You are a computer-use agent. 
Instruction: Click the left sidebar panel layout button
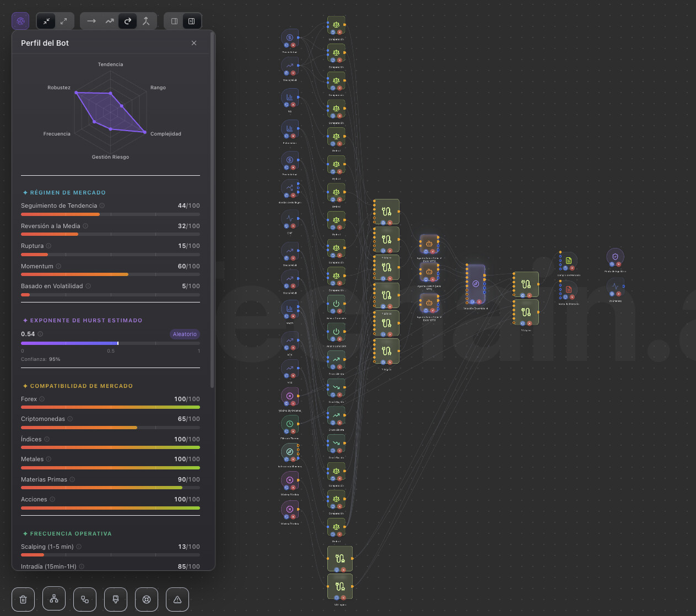174,21
